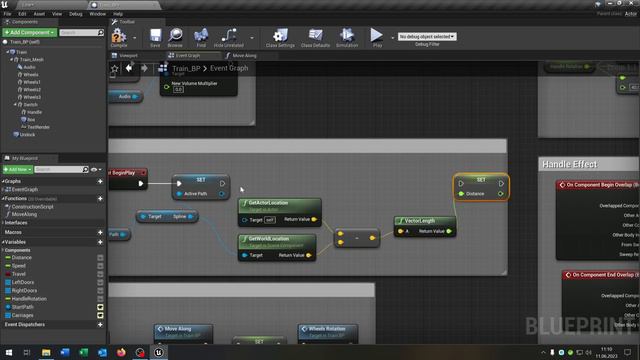Toggle the Travel variable eye visibility
Screen dimensions: 640x360
click(x=100, y=274)
